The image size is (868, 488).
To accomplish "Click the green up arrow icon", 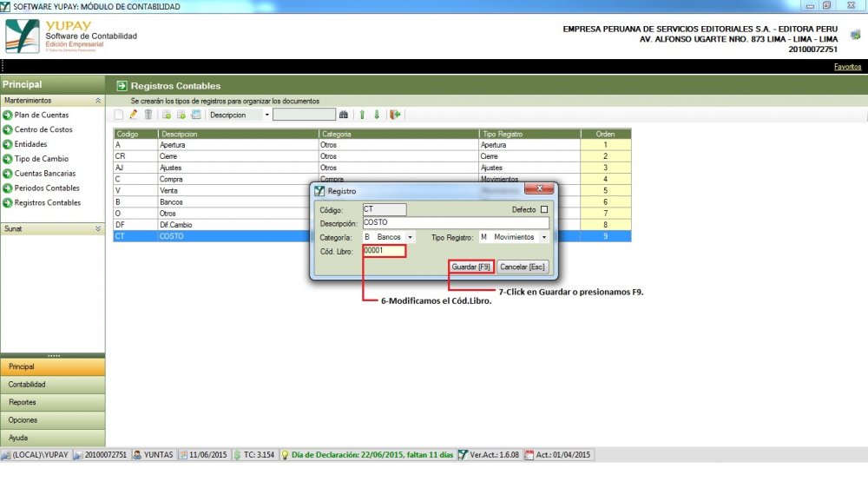I will click(362, 115).
